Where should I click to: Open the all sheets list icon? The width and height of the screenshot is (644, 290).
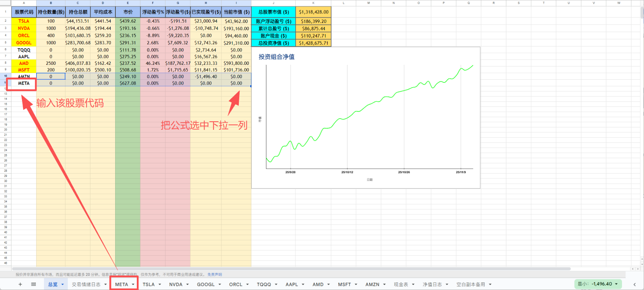tap(34, 284)
